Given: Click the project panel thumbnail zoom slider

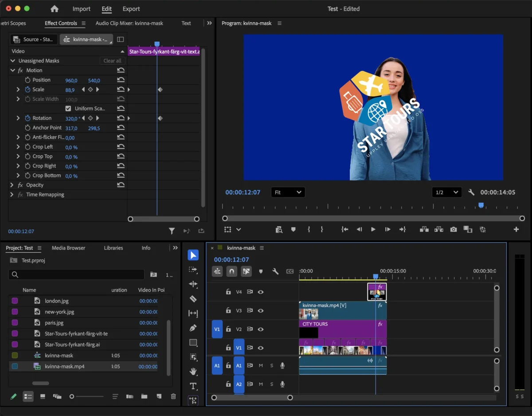Looking at the screenshot, I should (72, 396).
